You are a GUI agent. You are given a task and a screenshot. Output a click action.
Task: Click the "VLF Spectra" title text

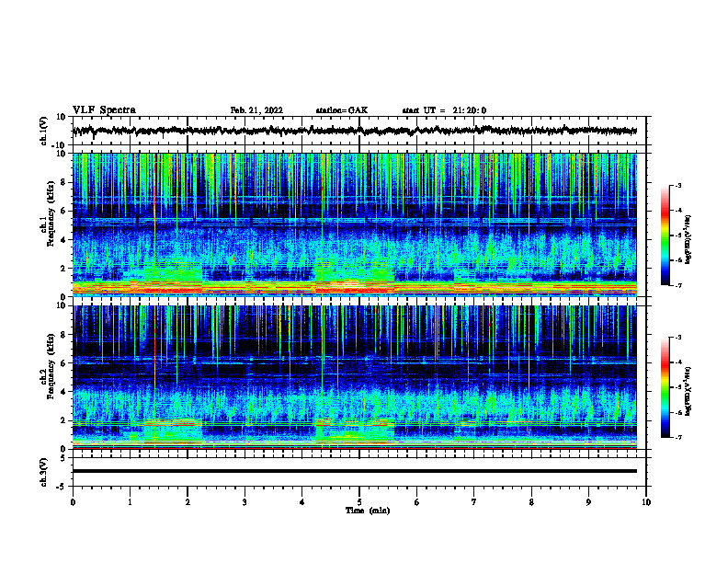coord(104,110)
